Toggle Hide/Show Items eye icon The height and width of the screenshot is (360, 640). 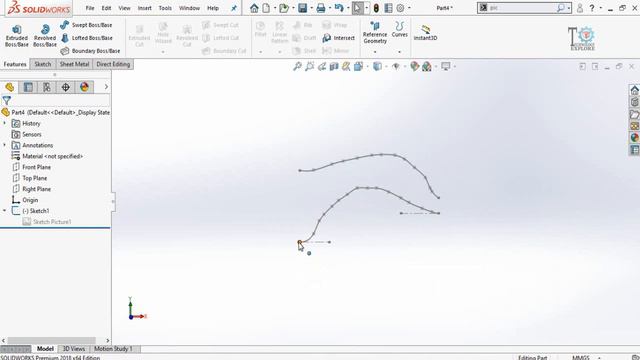click(396, 66)
